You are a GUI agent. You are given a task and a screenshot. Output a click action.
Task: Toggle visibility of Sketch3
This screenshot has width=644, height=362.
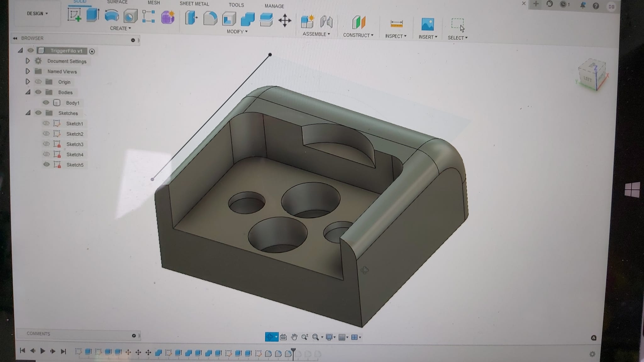click(47, 144)
